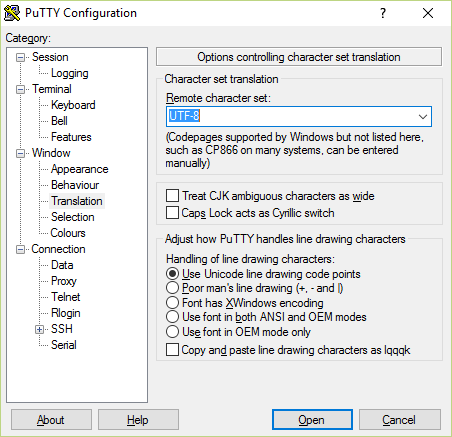Screen dimensions: 452x437
Task: Open the Remote character set dropdown arrow
Action: click(423, 117)
